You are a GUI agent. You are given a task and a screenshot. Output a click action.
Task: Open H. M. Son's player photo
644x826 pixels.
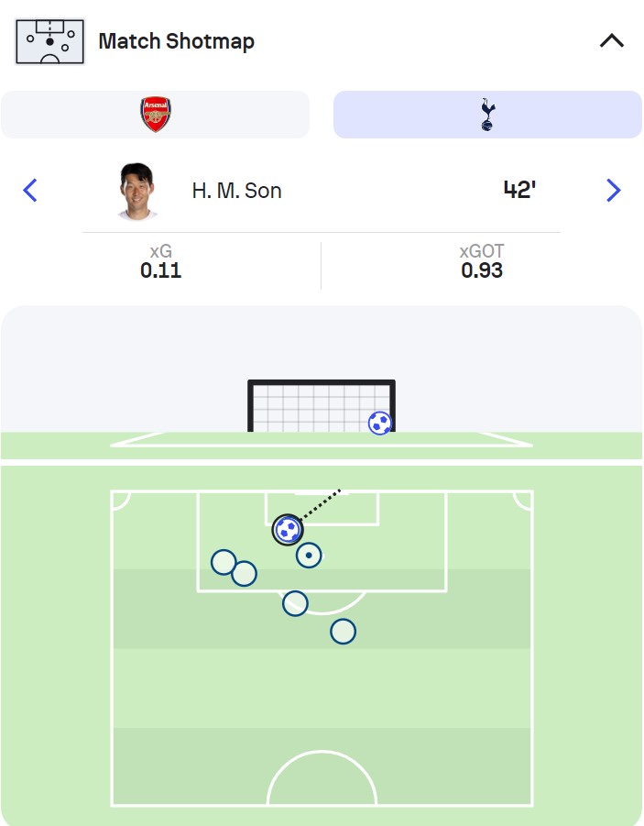[x=137, y=191]
